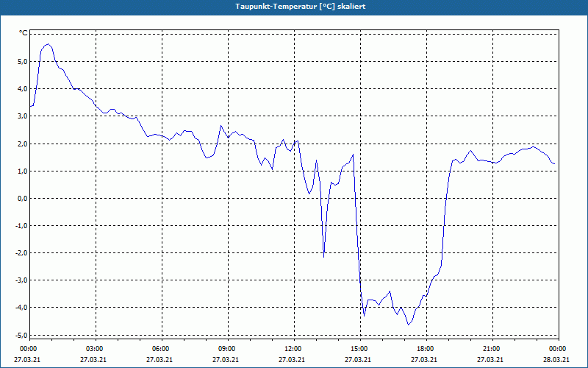
Task: Click the 12:00 time label
Action: [294, 349]
